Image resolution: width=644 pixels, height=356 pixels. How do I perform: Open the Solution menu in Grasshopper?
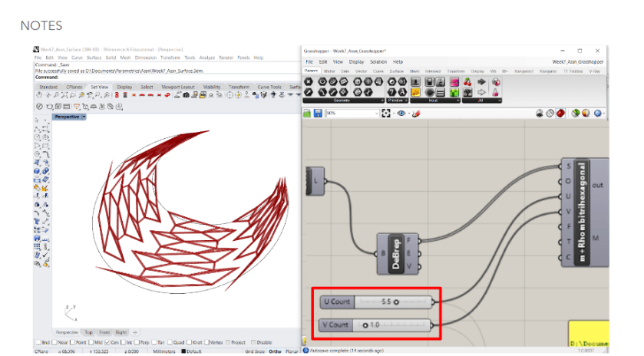tap(378, 61)
